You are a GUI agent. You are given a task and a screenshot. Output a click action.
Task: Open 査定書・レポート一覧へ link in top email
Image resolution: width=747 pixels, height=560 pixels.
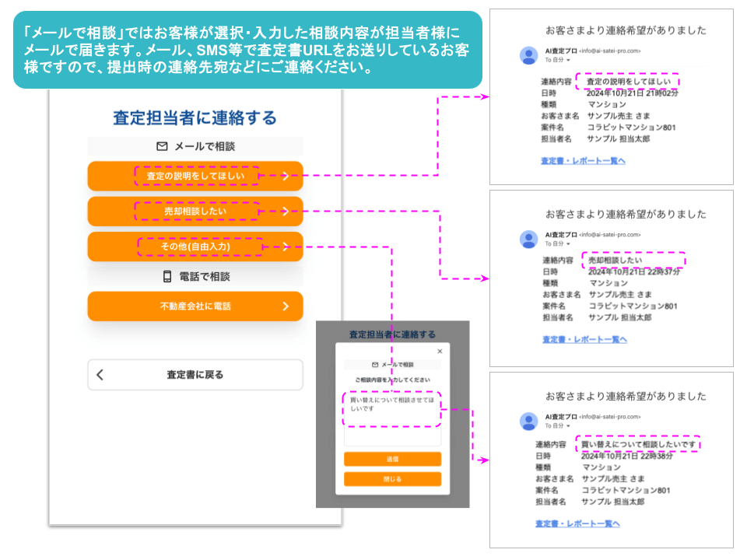(583, 161)
